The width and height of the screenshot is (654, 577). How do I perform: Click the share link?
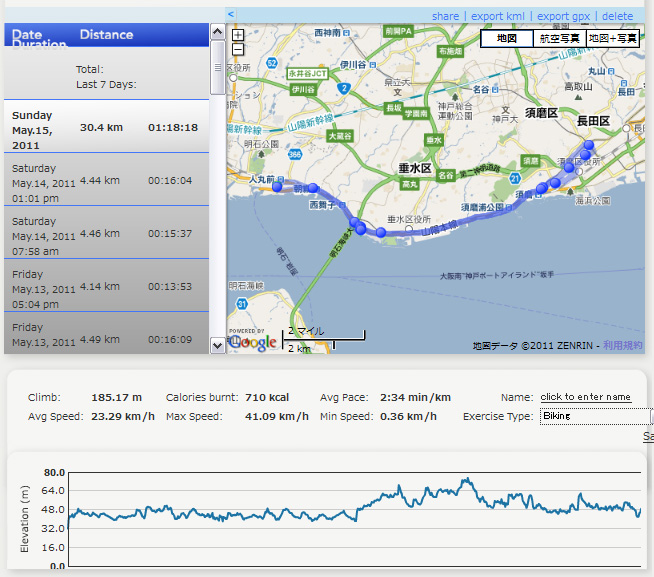[x=445, y=16]
